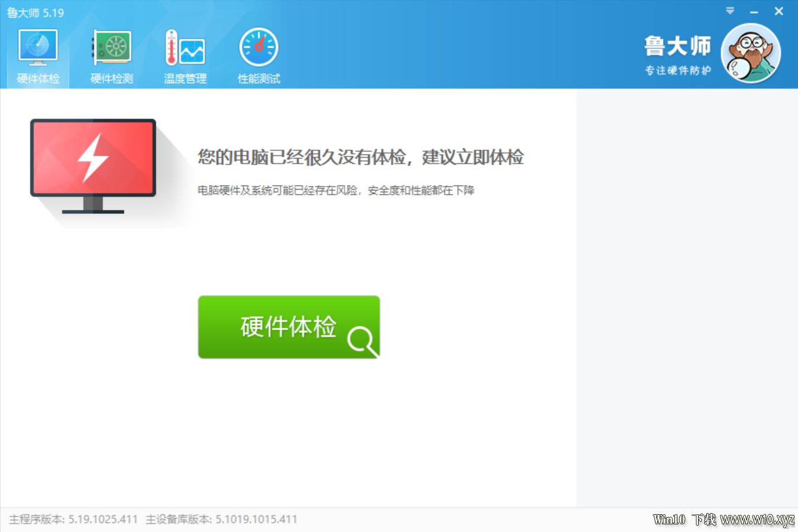Launch the 性能测试 gauge icon
The height and width of the screenshot is (532, 798).
pyautogui.click(x=258, y=47)
